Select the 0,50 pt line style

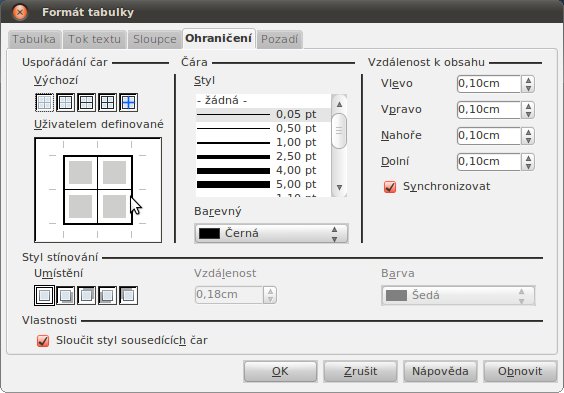pyautogui.click(x=263, y=129)
